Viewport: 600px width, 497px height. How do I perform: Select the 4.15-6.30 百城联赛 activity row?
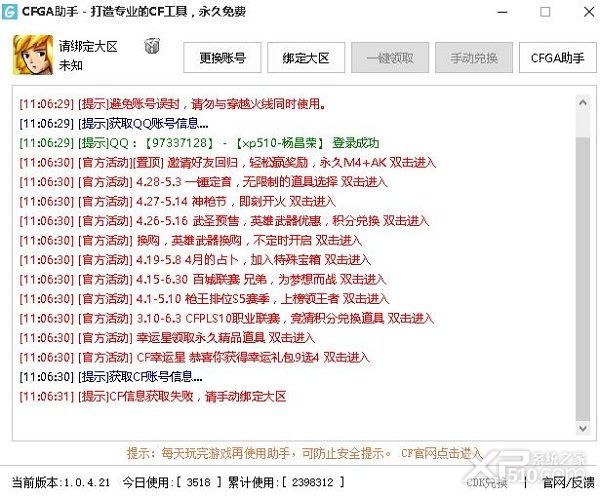pyautogui.click(x=203, y=280)
